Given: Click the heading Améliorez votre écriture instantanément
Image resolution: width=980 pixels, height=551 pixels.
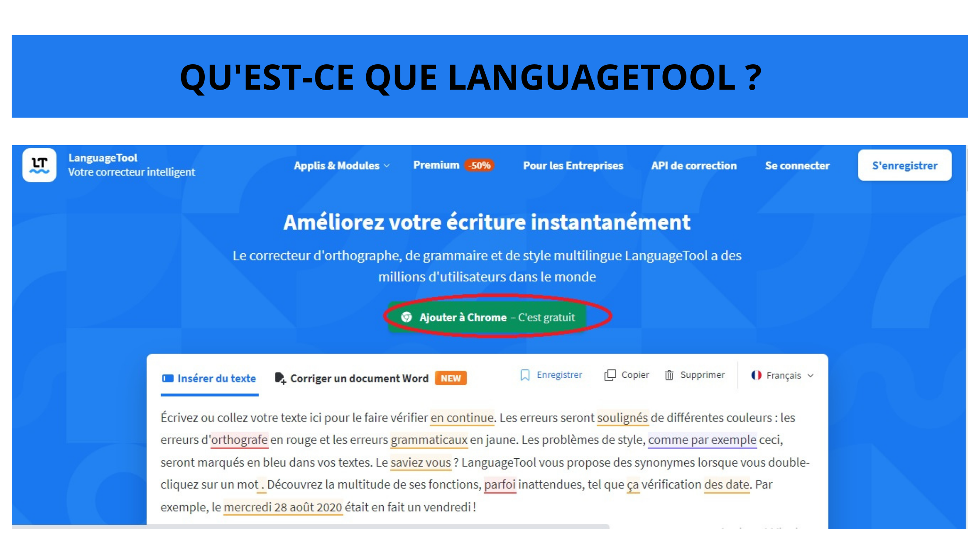Looking at the screenshot, I should tap(487, 222).
